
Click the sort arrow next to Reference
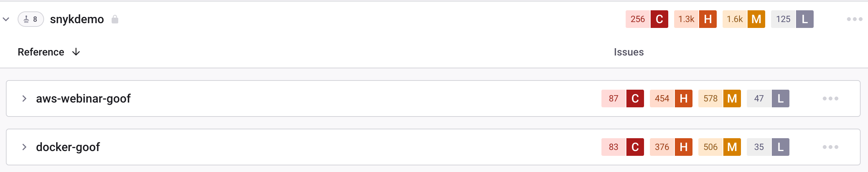(x=76, y=52)
